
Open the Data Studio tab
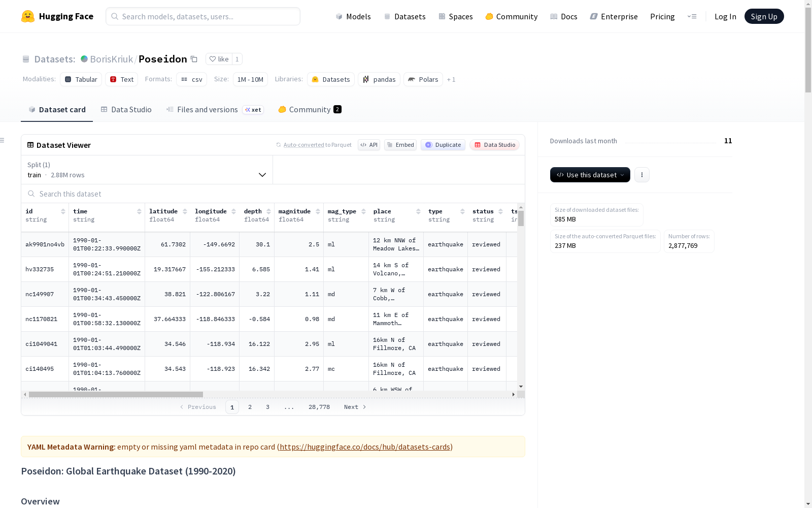(x=126, y=110)
